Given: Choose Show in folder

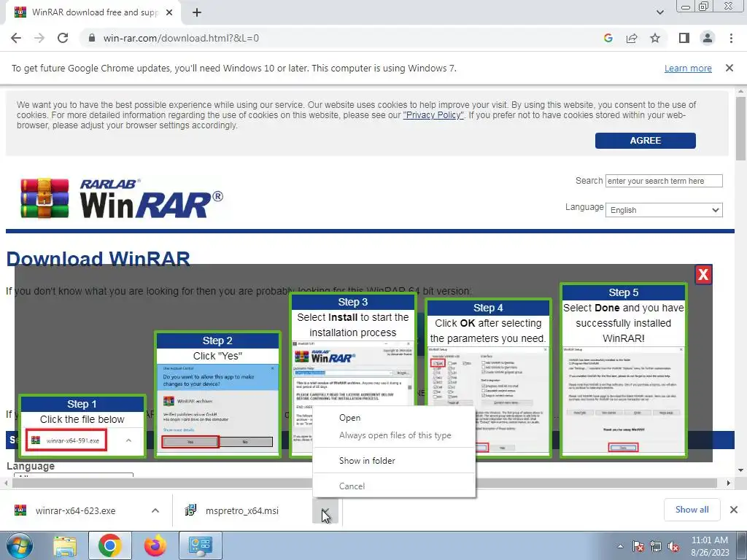Looking at the screenshot, I should pyautogui.click(x=367, y=461).
